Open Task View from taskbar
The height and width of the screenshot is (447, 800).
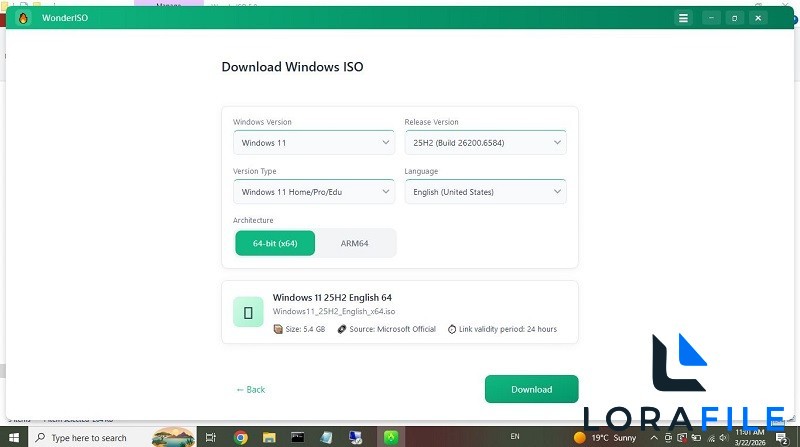(x=210, y=437)
